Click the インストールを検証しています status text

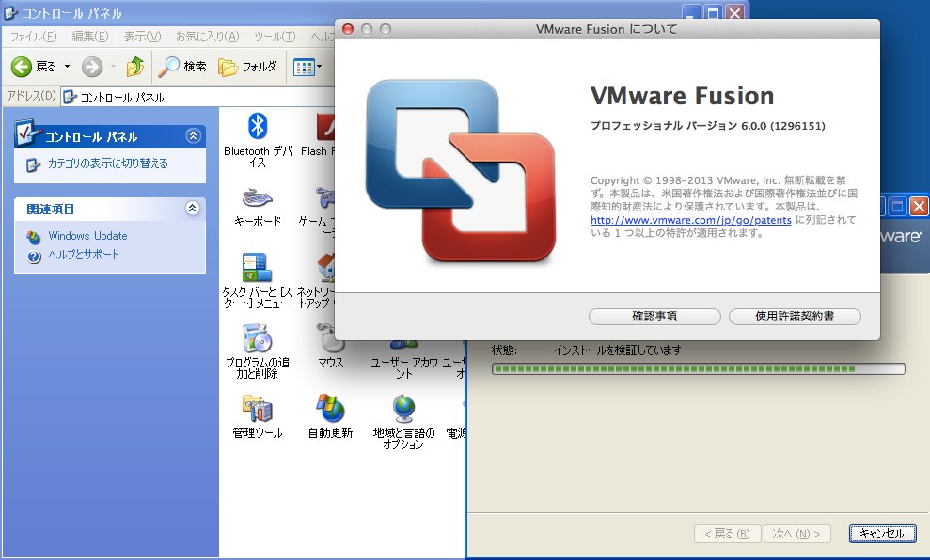pyautogui.click(x=617, y=350)
